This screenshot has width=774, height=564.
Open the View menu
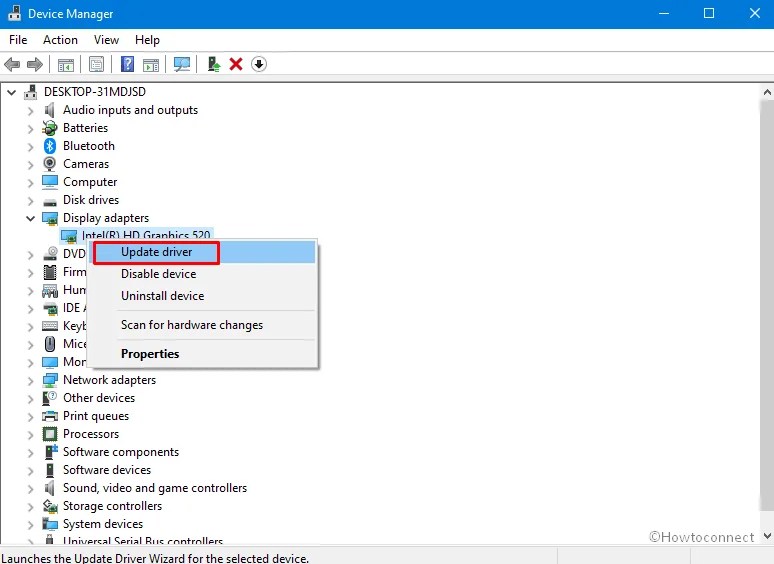click(x=107, y=40)
